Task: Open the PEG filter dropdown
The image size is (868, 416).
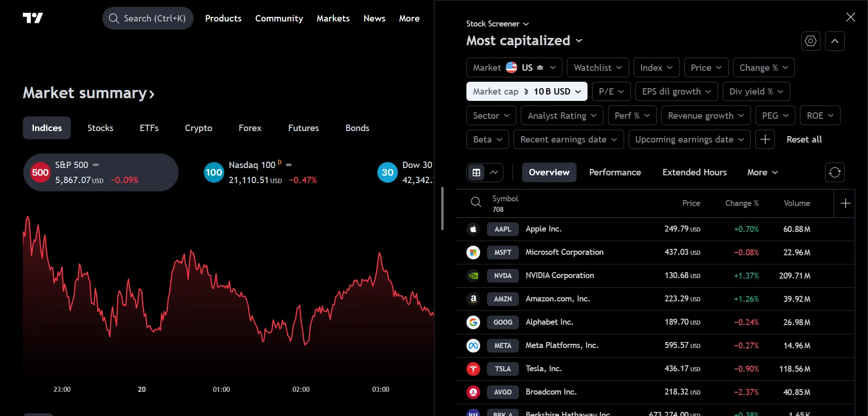Action: click(x=775, y=116)
